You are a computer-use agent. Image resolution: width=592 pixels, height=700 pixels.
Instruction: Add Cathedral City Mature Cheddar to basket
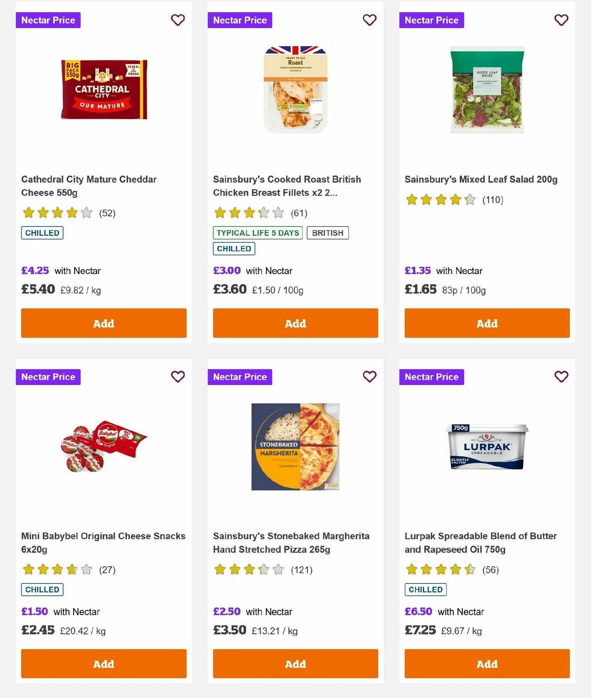click(x=103, y=323)
